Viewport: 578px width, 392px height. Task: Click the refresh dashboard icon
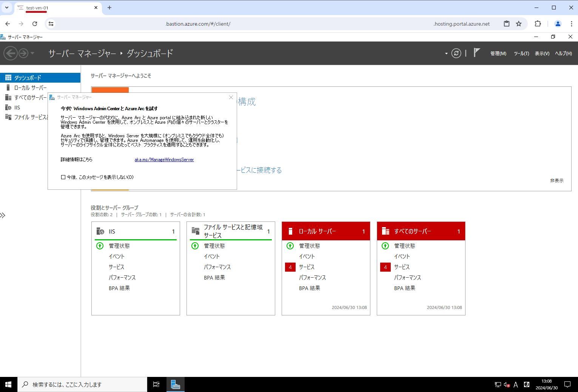[x=456, y=53]
